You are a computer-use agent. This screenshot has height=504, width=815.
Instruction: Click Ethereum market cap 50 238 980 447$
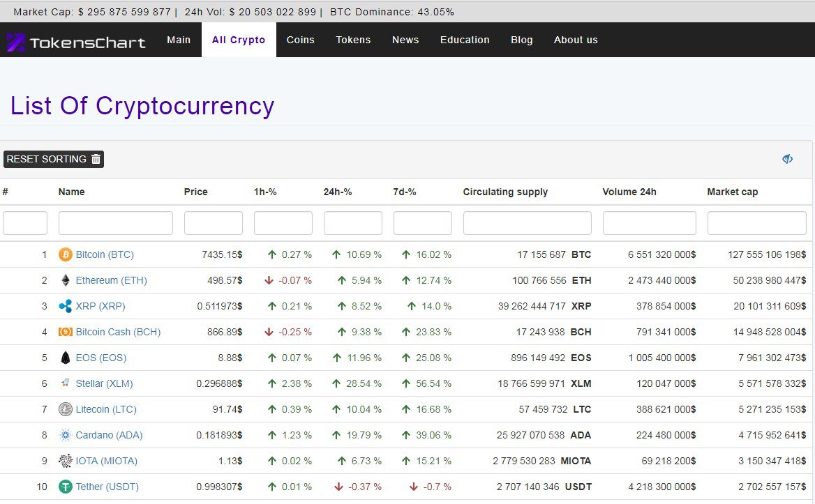click(769, 280)
